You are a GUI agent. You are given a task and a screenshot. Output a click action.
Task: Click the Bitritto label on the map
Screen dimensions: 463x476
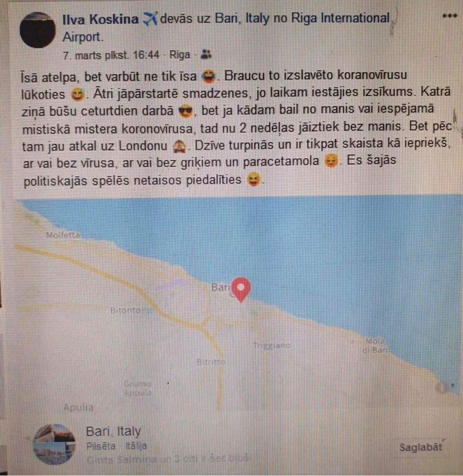tap(211, 362)
